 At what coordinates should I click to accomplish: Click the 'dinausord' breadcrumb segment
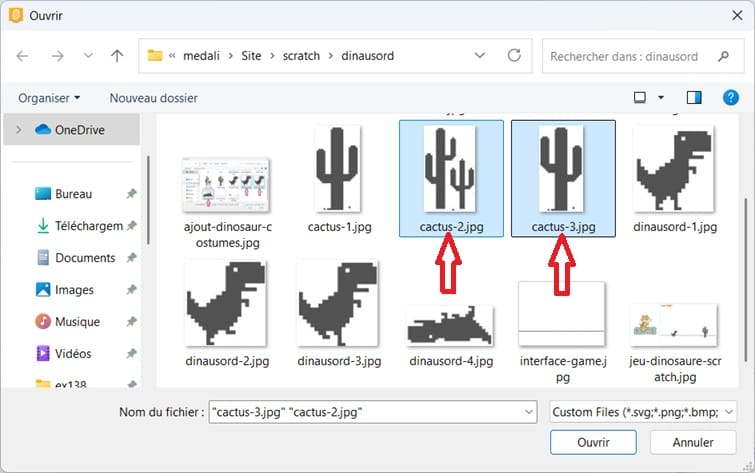point(367,56)
